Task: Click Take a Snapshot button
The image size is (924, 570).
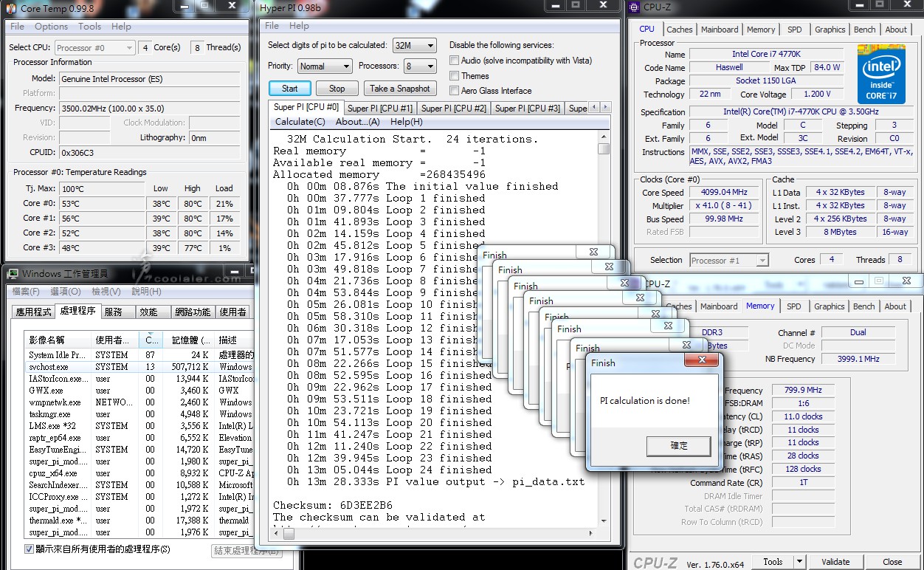Action: pyautogui.click(x=400, y=89)
